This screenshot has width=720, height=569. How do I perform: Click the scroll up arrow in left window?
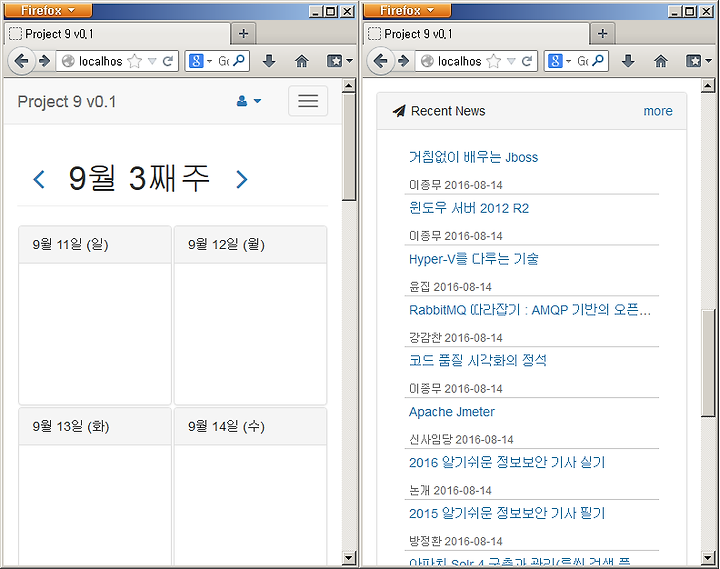pyautogui.click(x=349, y=85)
